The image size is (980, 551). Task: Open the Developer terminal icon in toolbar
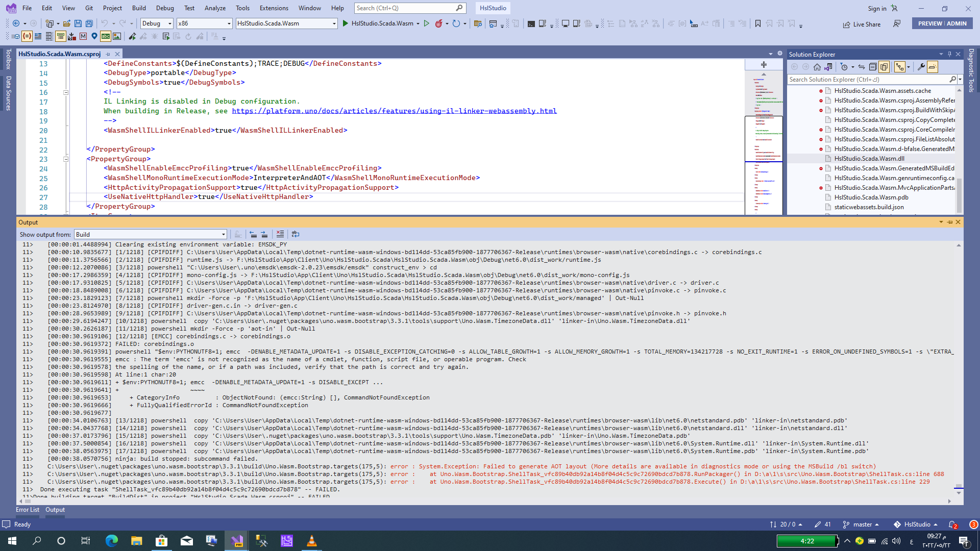(531, 23)
